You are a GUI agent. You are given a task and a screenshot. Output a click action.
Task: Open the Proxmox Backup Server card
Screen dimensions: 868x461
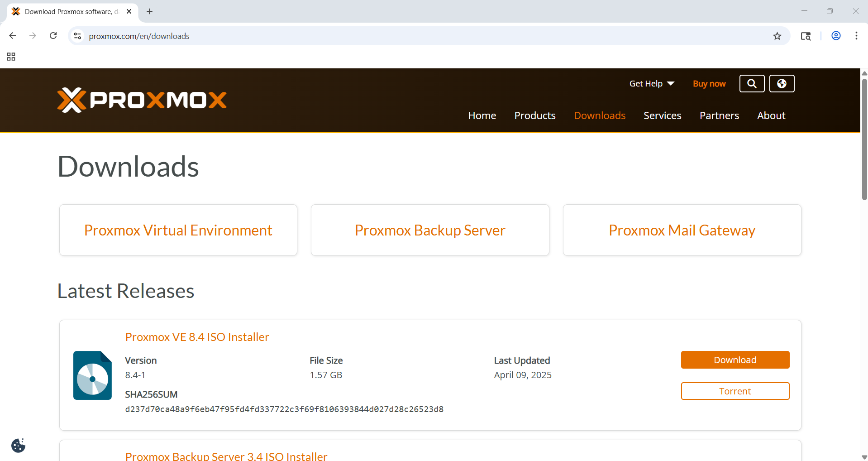point(430,230)
